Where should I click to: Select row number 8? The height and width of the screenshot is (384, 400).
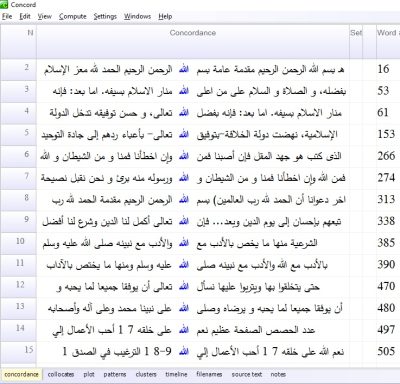click(x=18, y=200)
